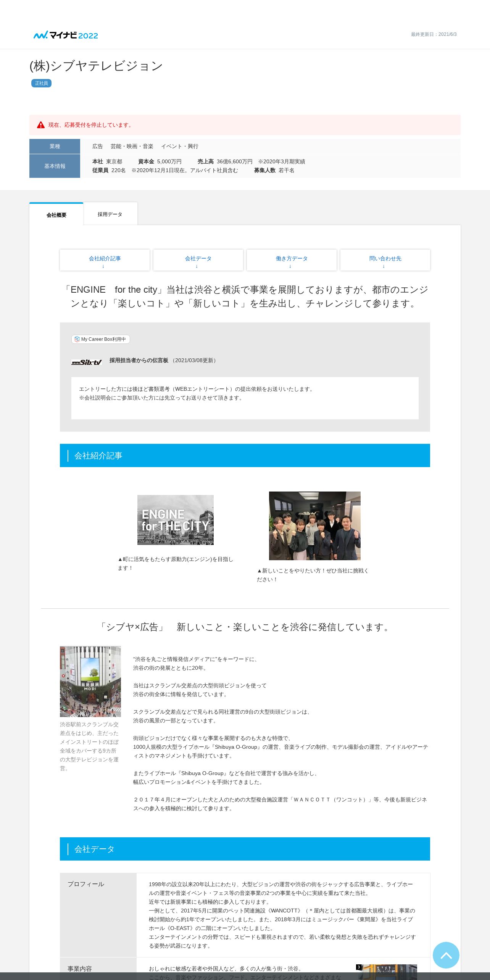Click the 現在、応募受付を停止しています notice
Image resolution: width=490 pixels, height=980 pixels.
coord(245,125)
